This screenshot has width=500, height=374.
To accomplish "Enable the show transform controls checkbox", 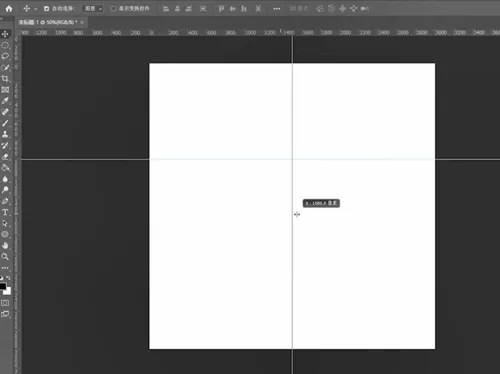I will tap(113, 9).
